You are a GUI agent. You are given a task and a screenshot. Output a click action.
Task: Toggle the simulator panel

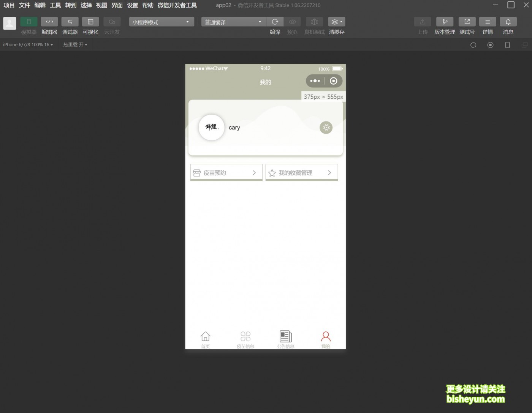29,22
